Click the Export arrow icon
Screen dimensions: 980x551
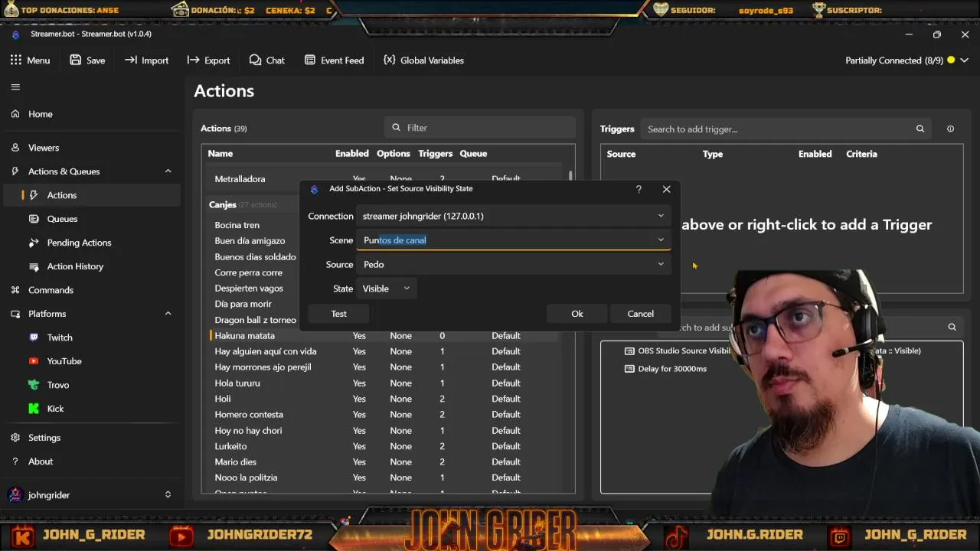click(193, 60)
